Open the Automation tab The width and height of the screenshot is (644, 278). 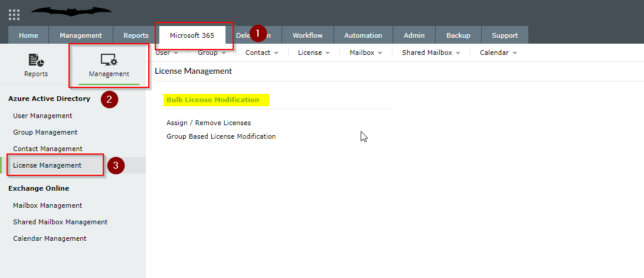(x=363, y=35)
